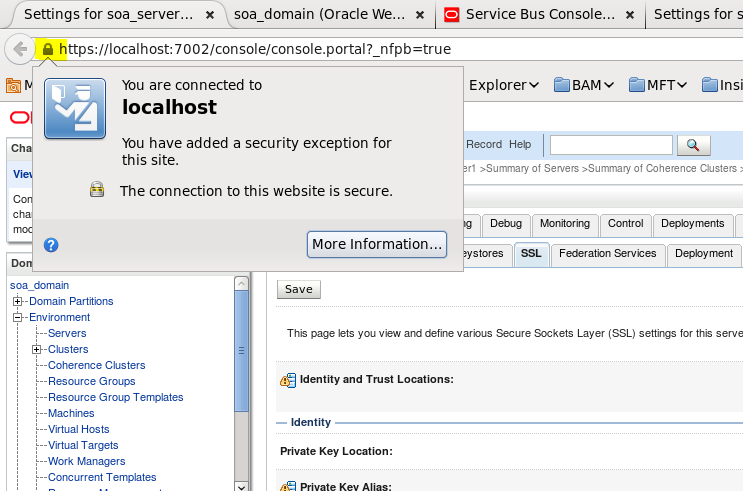This screenshot has width=743, height=491.
Task: Open Virtual Targets in tree
Action: [x=83, y=446]
